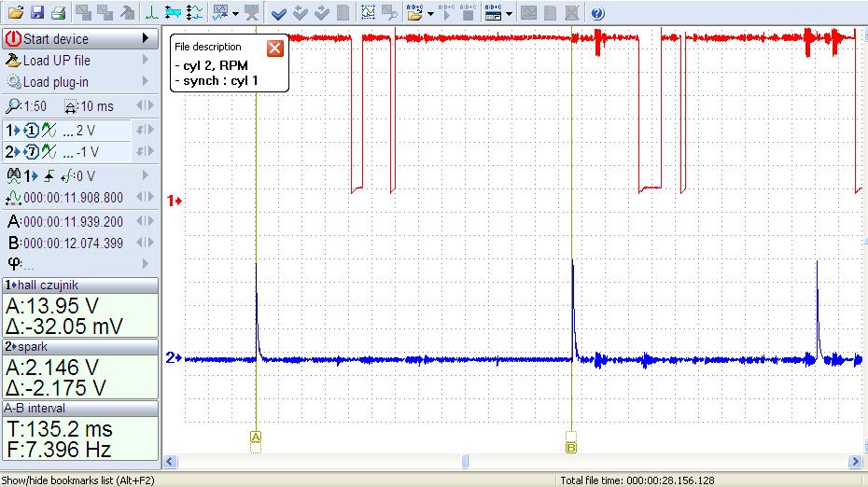Toggle channel 1 AC/DC coupling icon

click(x=49, y=131)
